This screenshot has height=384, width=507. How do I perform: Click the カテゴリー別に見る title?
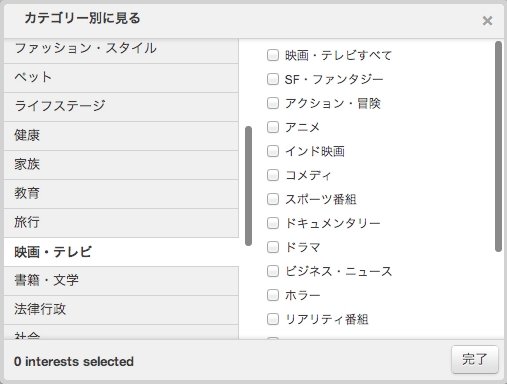click(82, 18)
